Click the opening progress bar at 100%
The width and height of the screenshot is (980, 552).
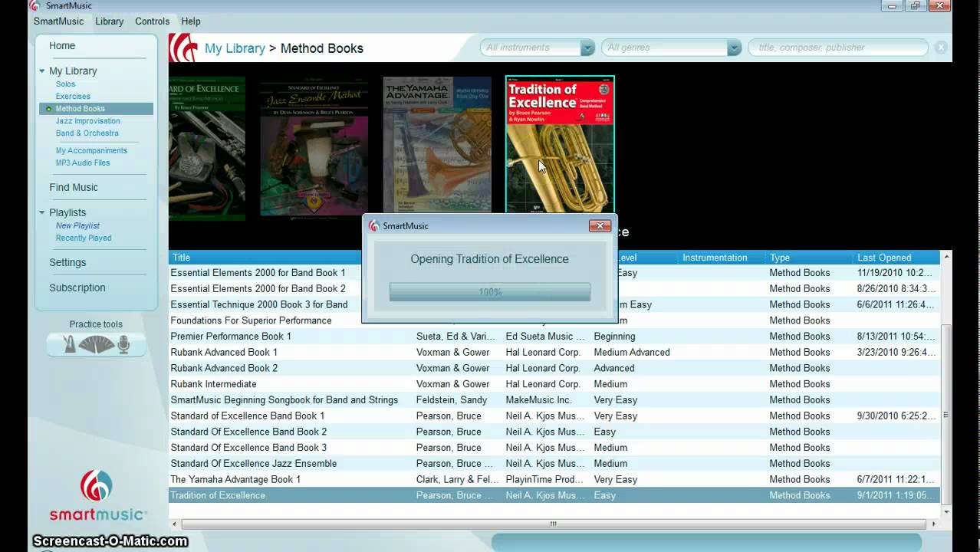coord(490,292)
